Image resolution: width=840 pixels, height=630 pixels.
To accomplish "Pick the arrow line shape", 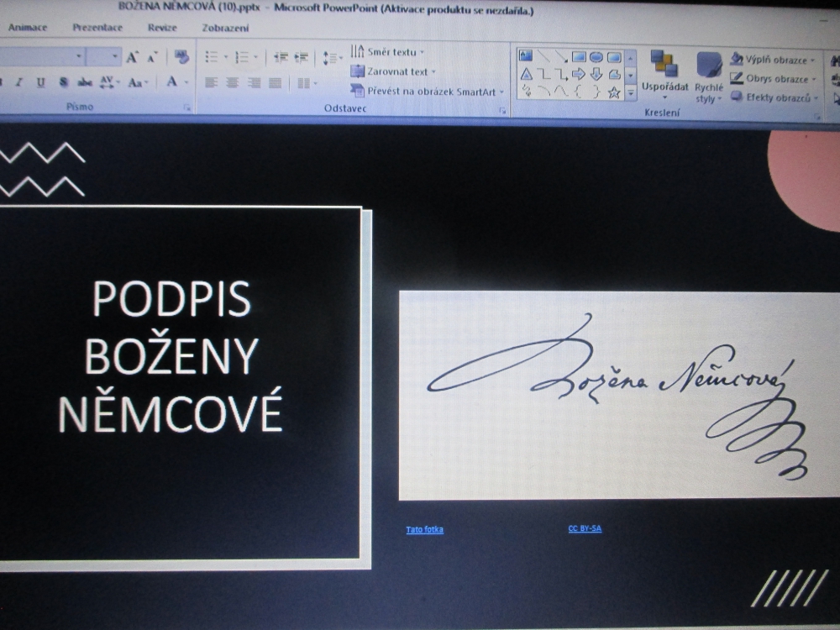I will [561, 55].
